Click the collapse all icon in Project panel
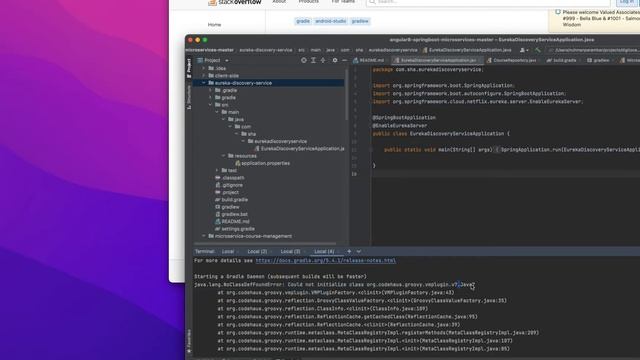The image size is (640, 360). (323, 60)
